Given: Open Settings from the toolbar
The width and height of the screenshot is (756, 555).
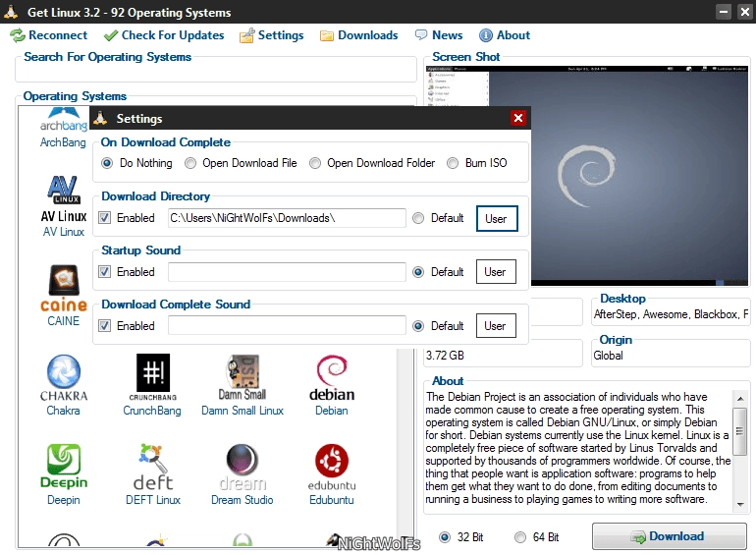Looking at the screenshot, I should [271, 35].
